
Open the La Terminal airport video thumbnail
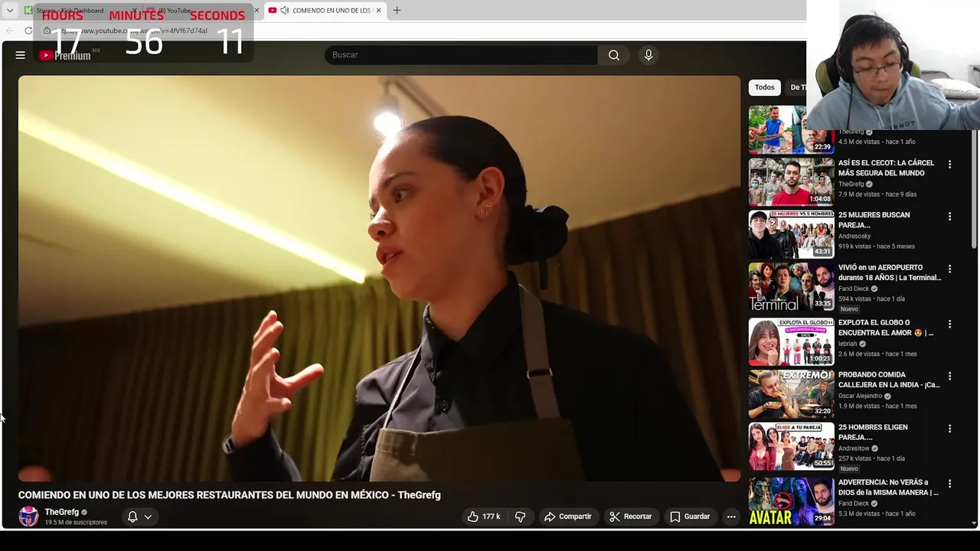click(791, 287)
